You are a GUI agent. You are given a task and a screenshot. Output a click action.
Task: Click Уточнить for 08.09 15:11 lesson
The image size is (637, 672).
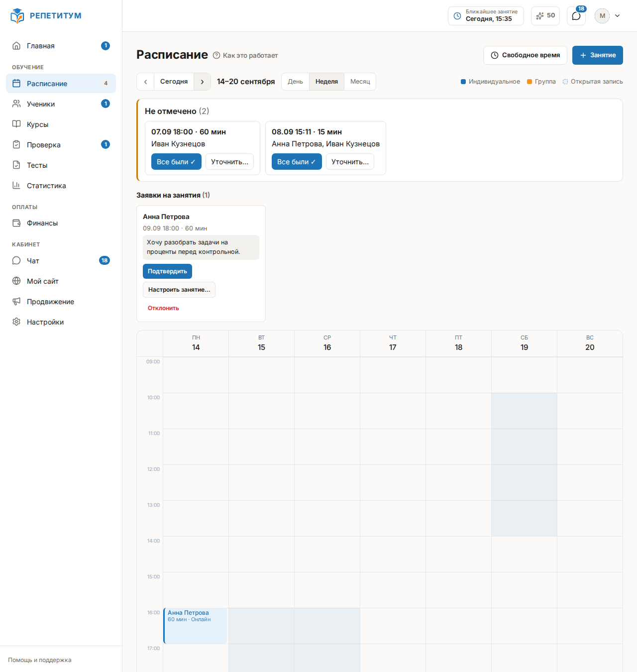coord(350,162)
